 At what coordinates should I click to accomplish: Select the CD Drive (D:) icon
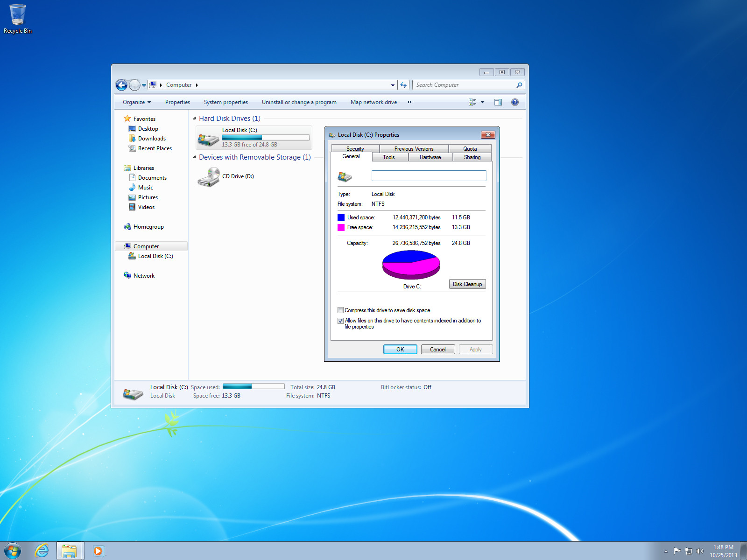click(208, 177)
